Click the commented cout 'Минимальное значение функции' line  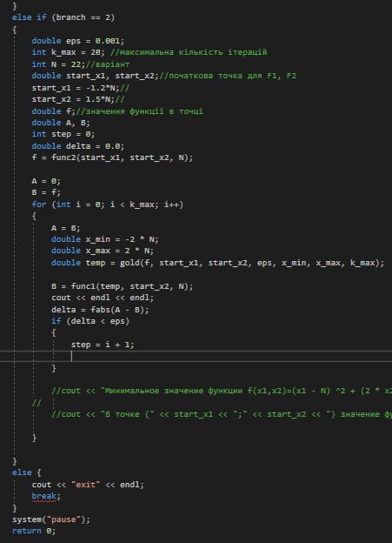(x=222, y=391)
